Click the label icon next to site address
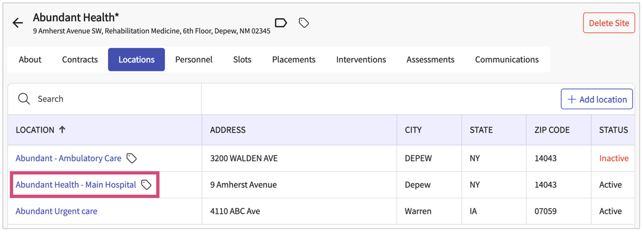Screen dimensions: 644x232 [280, 23]
